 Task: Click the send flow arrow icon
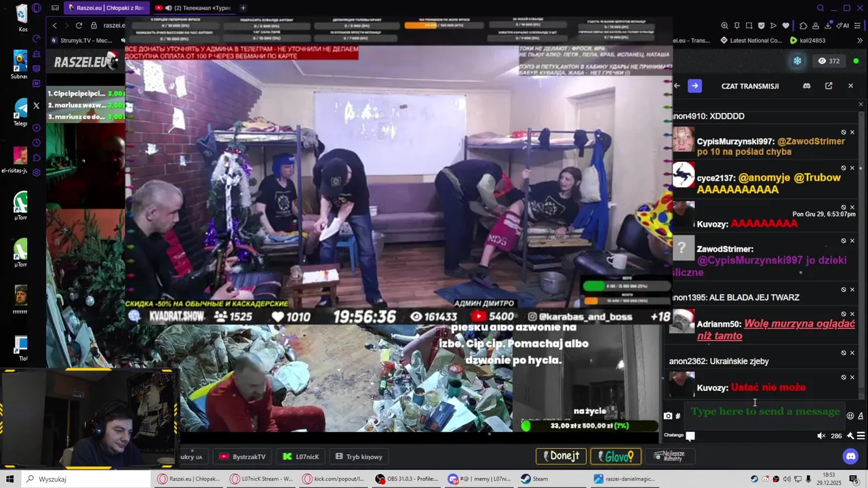774,26
